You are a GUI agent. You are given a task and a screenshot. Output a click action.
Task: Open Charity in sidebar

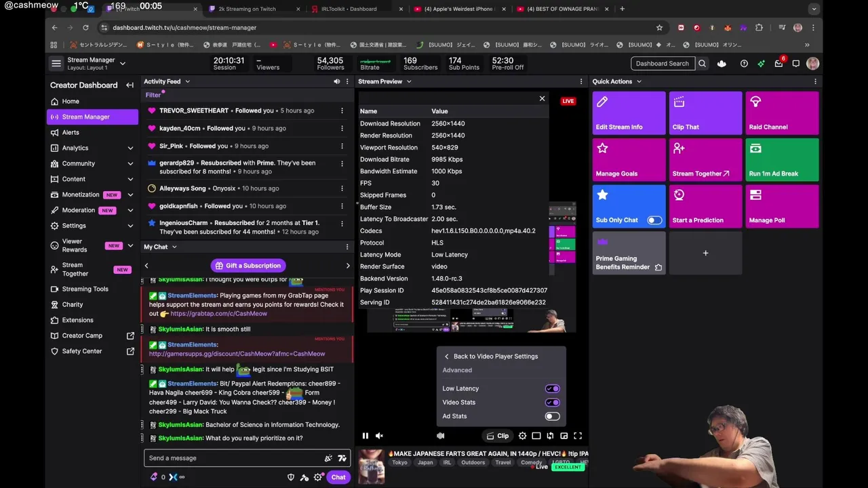[92, 304]
